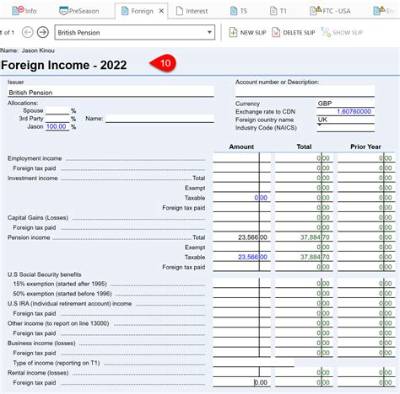Image resolution: width=400 pixels, height=394 pixels.
Task: Click the 3rd party Name field
Action: click(160, 118)
